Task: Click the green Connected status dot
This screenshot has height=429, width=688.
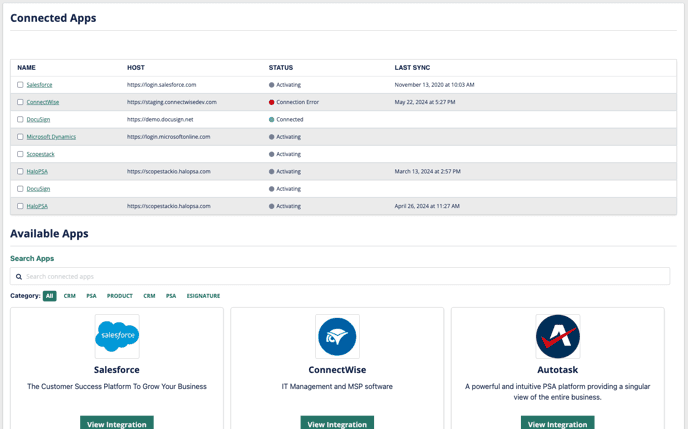Action: 272,119
